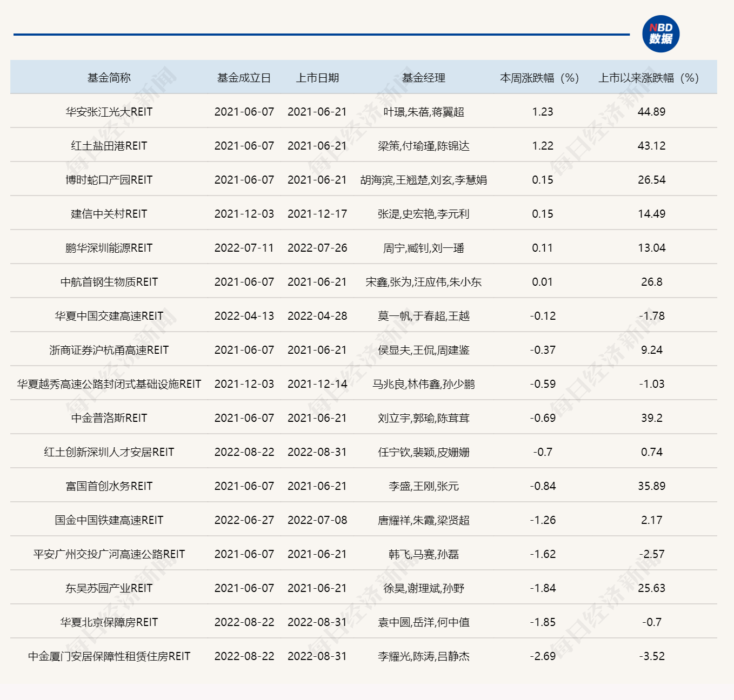
Task: Click manager cell 张湜,史宏艳,李元利
Action: tap(424, 214)
